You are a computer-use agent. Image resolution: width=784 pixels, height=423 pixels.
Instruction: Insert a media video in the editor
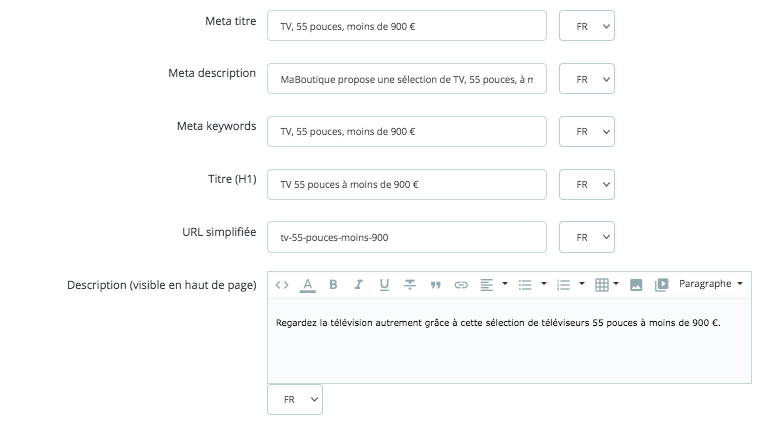661,285
